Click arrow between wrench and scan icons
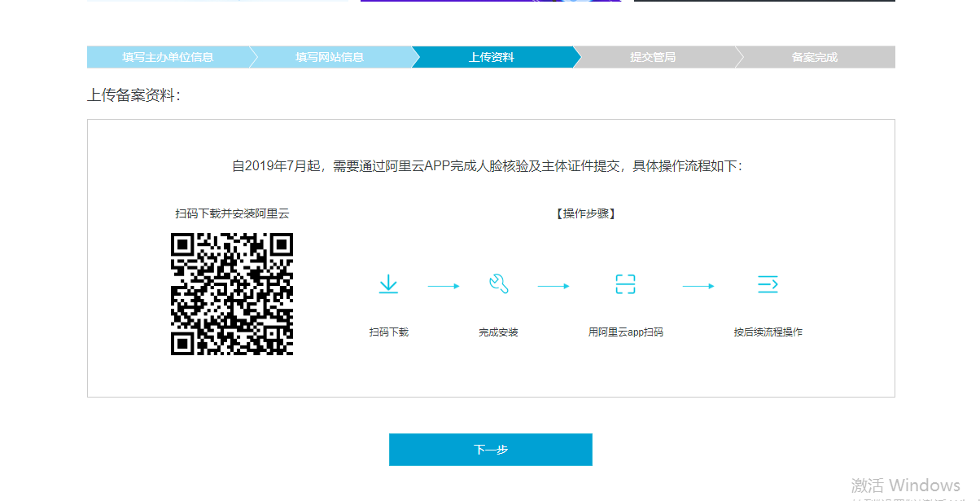The image size is (980, 501). pos(553,286)
